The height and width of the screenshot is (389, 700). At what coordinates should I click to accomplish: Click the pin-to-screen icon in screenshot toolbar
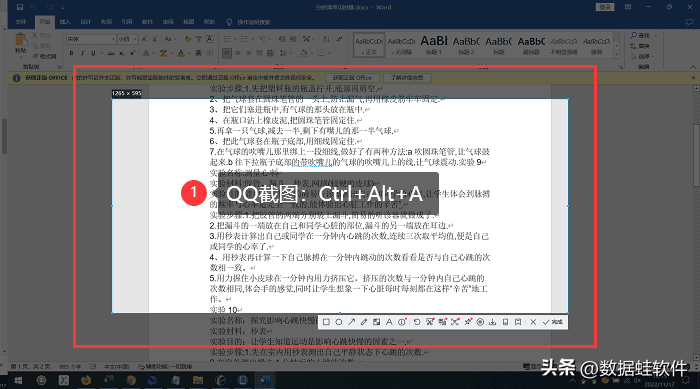467,322
